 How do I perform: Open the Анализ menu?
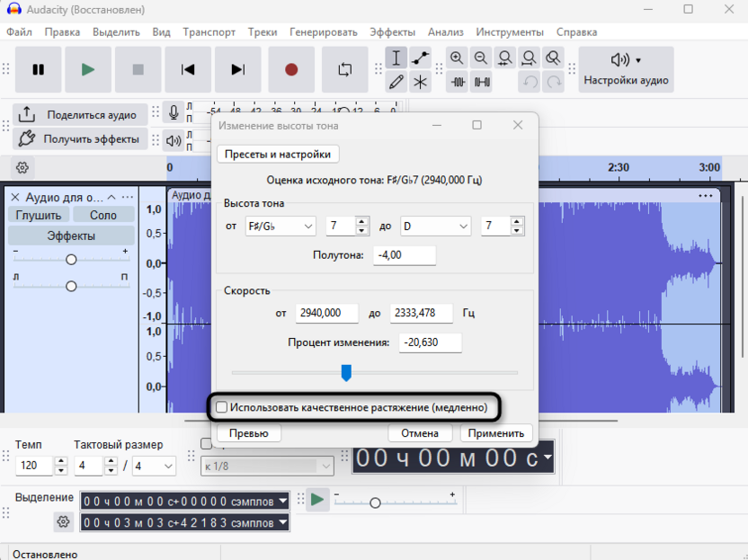tap(446, 32)
